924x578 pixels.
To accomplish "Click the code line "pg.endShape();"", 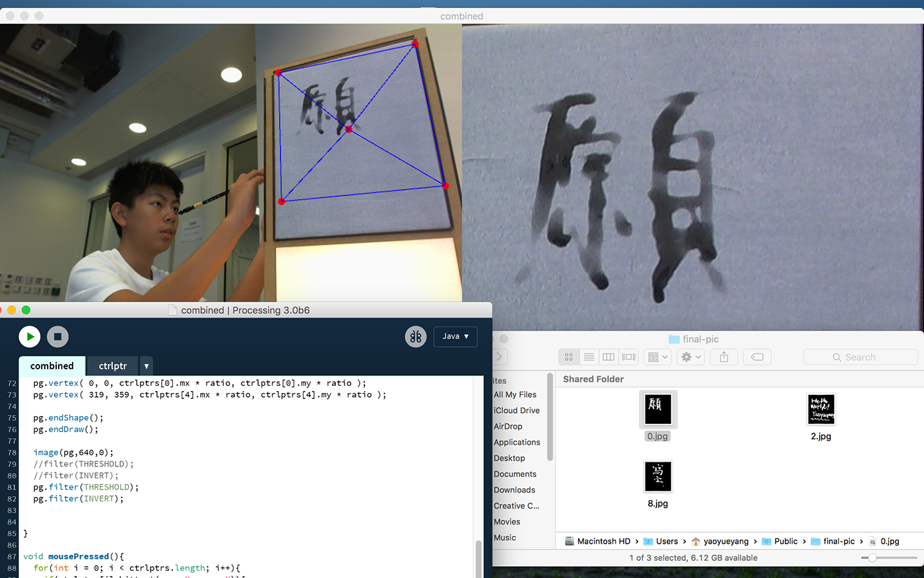I will tap(69, 417).
